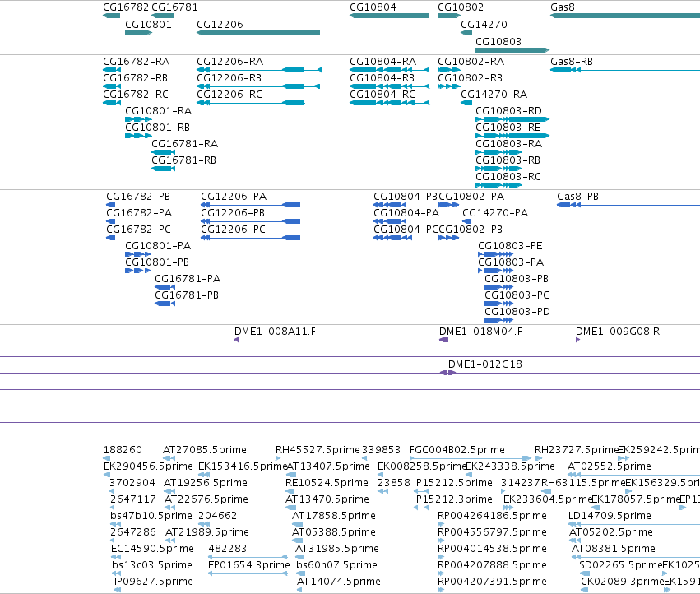Screen dimensions: 700x594
Task: Select transcript CG10804-RA
Action: click(x=383, y=61)
